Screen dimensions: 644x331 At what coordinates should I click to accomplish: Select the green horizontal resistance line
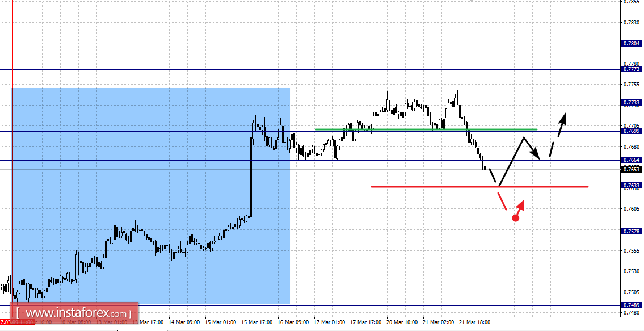pos(426,129)
